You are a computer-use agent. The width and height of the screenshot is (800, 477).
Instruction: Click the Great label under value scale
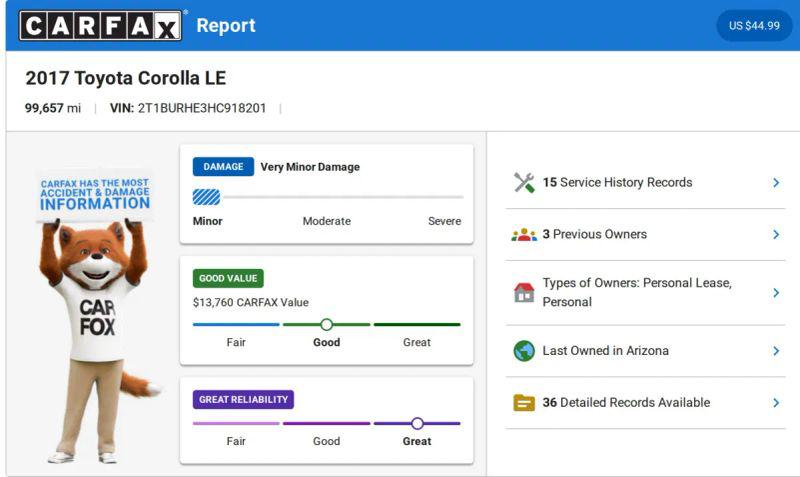tap(417, 342)
